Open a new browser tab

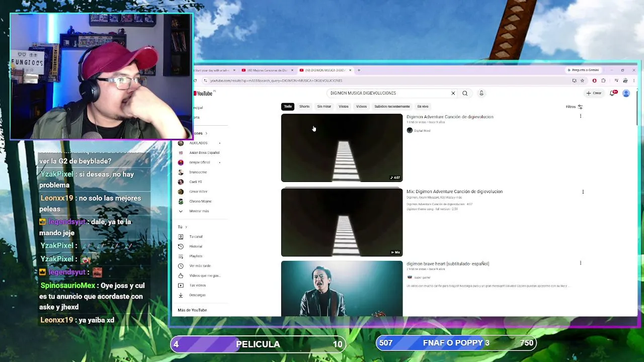[359, 70]
